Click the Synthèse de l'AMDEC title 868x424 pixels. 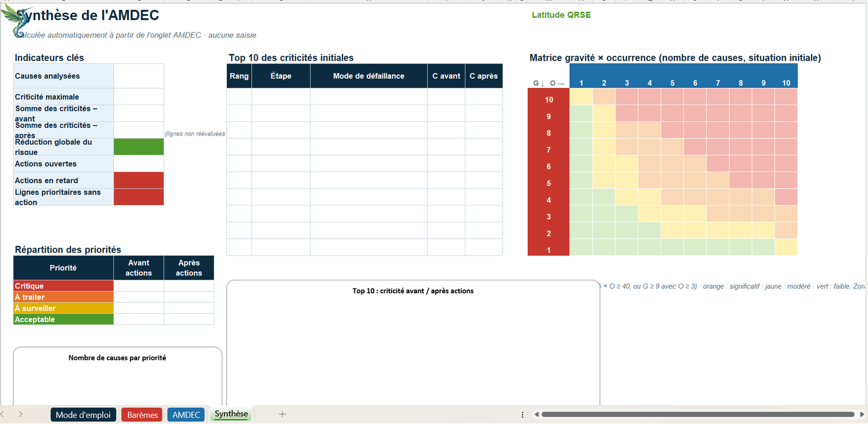(x=87, y=15)
